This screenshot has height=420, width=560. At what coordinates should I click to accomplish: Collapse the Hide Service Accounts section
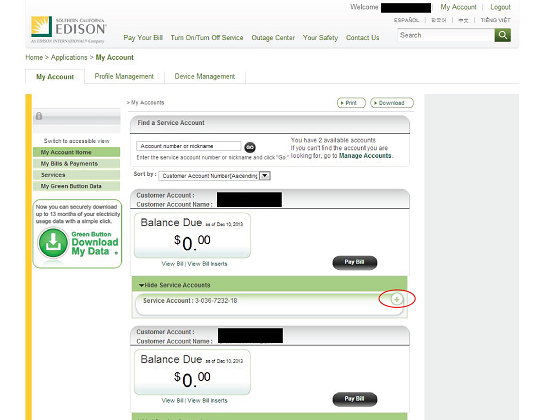tap(175, 285)
